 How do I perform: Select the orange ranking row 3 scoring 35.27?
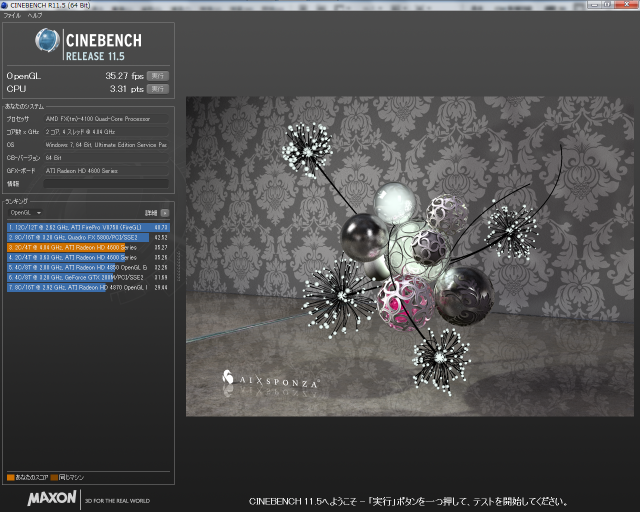(x=88, y=247)
